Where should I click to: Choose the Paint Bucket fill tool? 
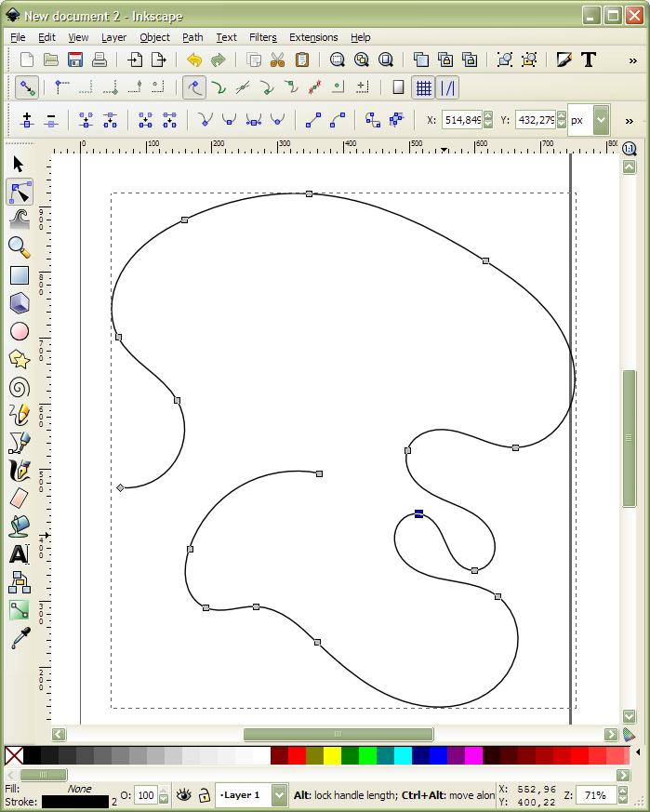tap(19, 526)
